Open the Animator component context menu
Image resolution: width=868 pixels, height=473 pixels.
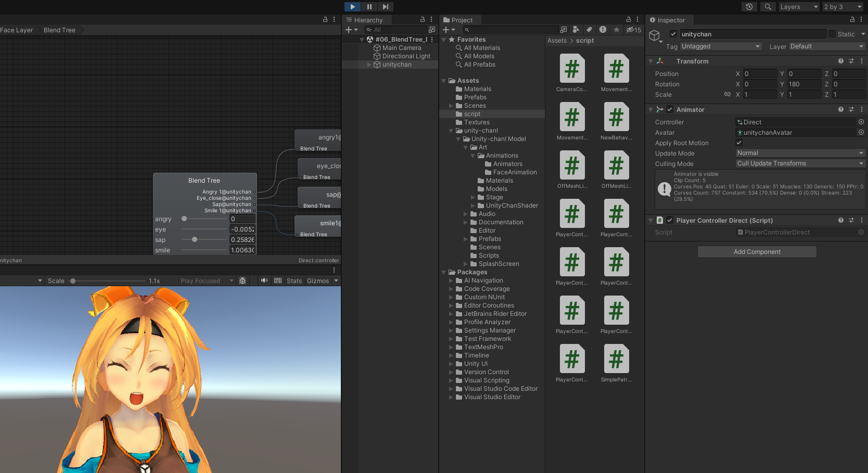pos(862,109)
